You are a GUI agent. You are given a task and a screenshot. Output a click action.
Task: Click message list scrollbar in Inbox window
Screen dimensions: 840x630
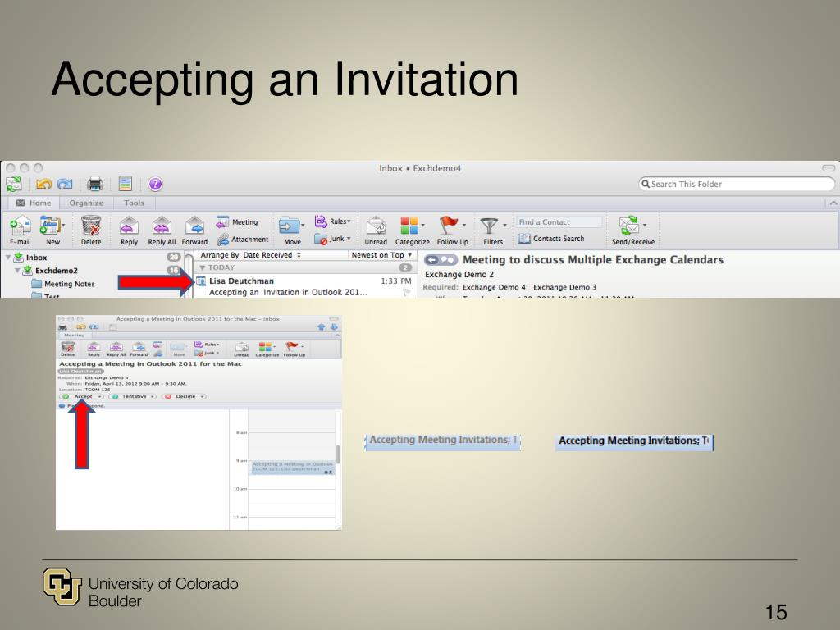tap(189, 273)
